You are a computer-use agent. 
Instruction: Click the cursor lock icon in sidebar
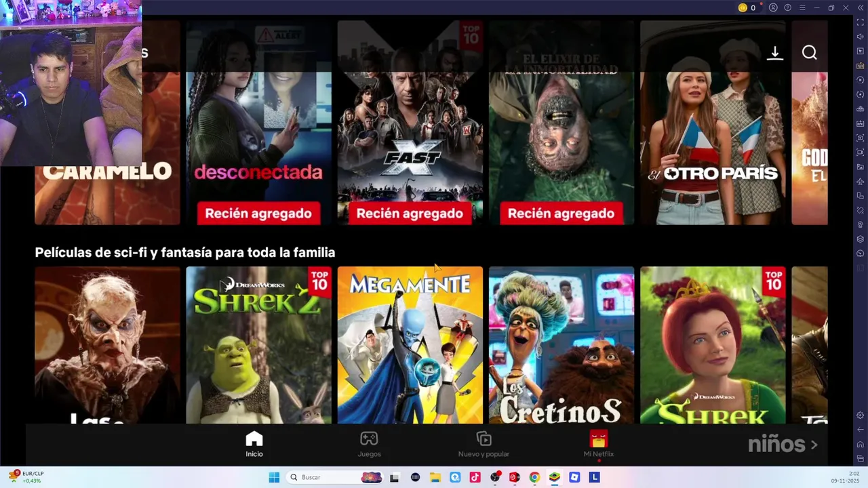coord(861,51)
